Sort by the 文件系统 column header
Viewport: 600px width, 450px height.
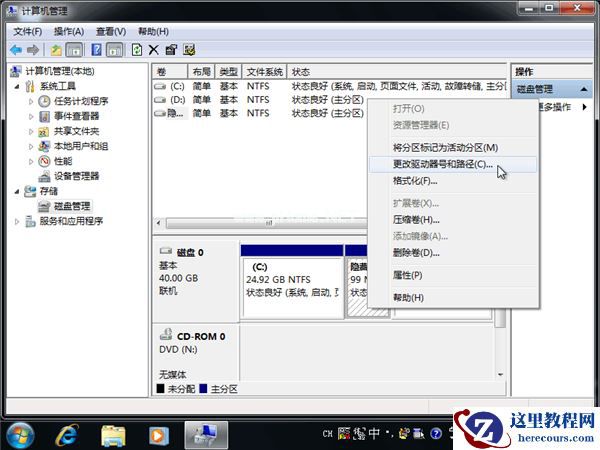[264, 72]
